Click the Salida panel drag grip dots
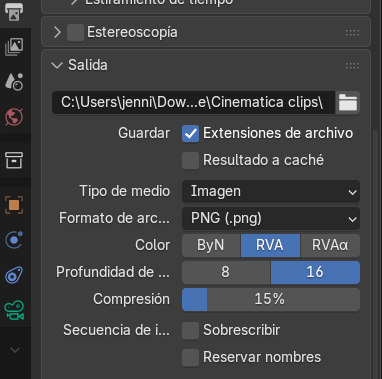Viewport: 382px width, 379px height. (352, 65)
